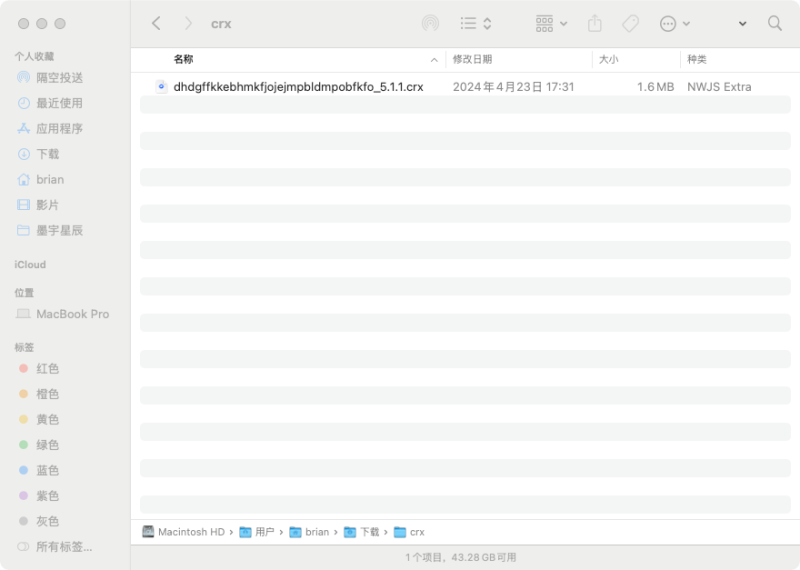Expand the more actions ellipsis menu

click(x=675, y=23)
